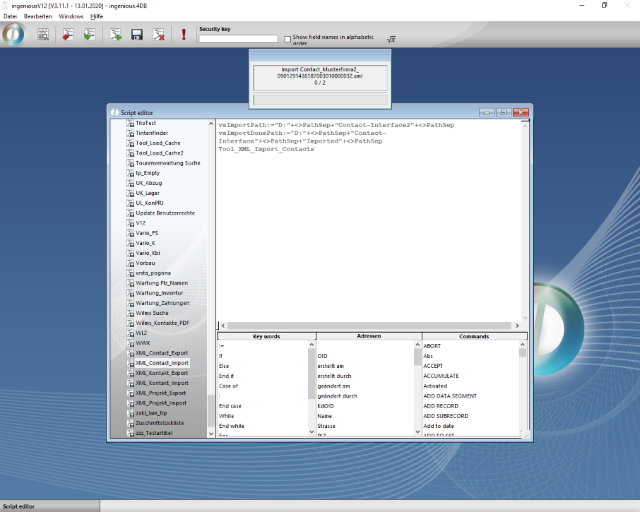This screenshot has width=640, height=512.
Task: Open the Windows menu
Action: [71, 17]
